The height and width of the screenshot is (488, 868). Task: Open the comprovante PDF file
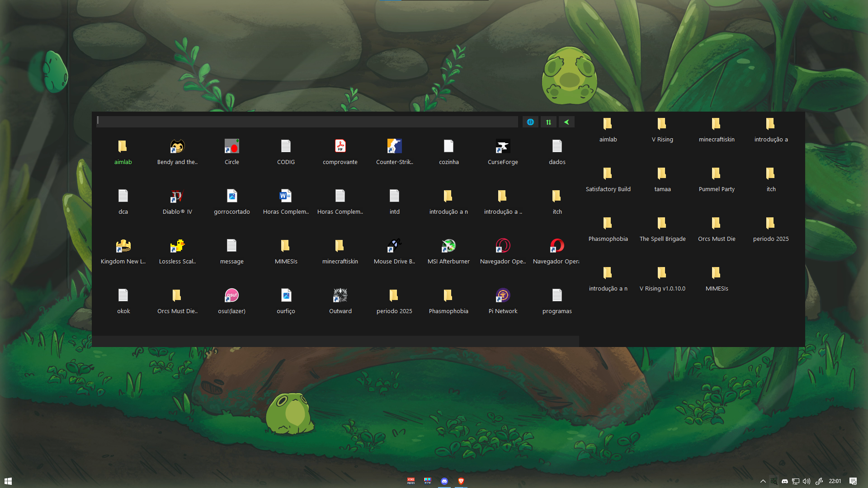(340, 147)
